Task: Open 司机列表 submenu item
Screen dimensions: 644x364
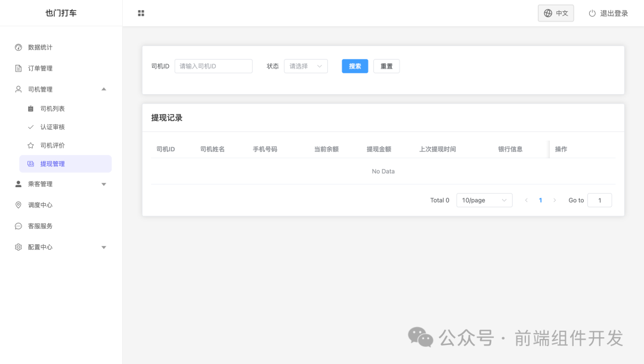Action: [x=66, y=109]
